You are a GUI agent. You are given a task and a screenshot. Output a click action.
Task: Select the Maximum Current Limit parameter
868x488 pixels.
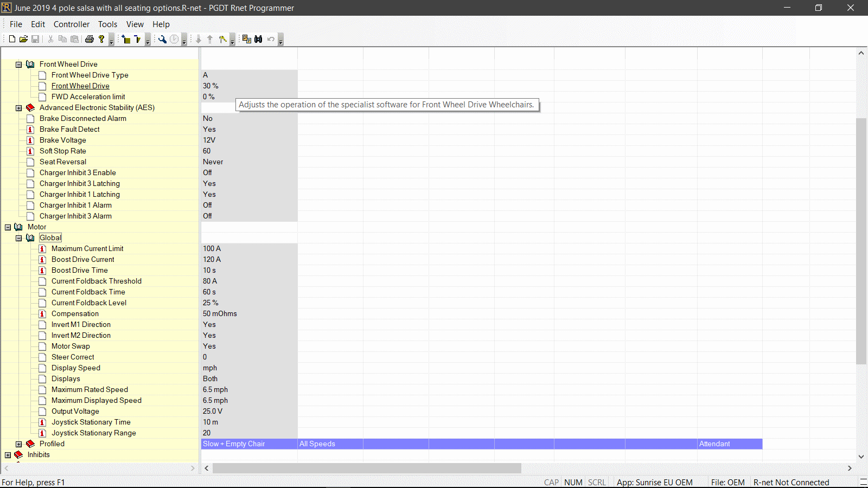click(x=87, y=249)
